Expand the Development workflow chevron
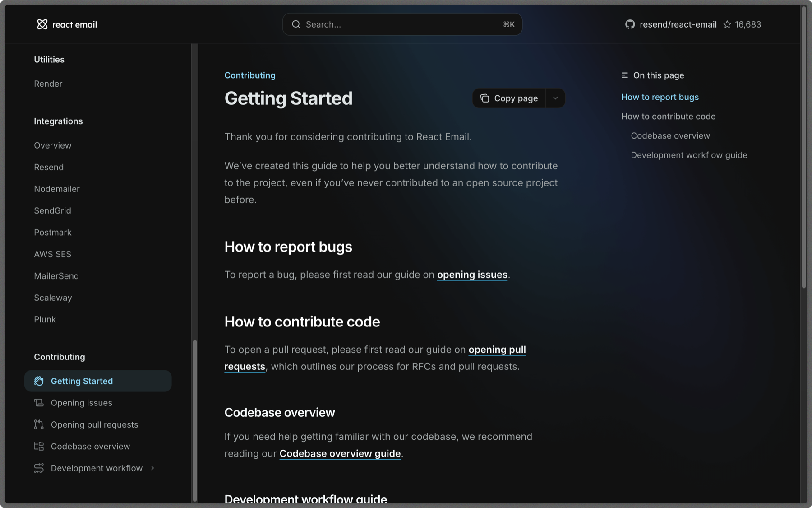This screenshot has height=508, width=812. click(x=152, y=468)
